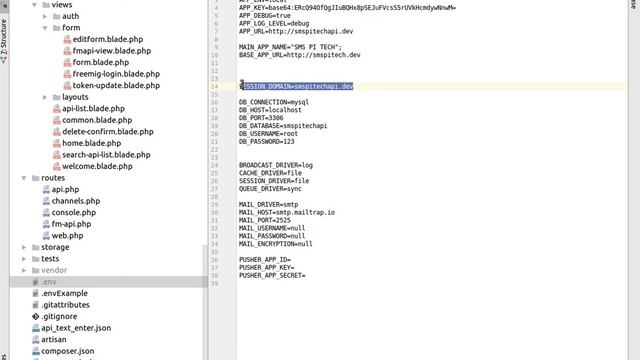This screenshot has width=640, height=360.
Task: Click the vendor folder icon
Action: [36, 270]
